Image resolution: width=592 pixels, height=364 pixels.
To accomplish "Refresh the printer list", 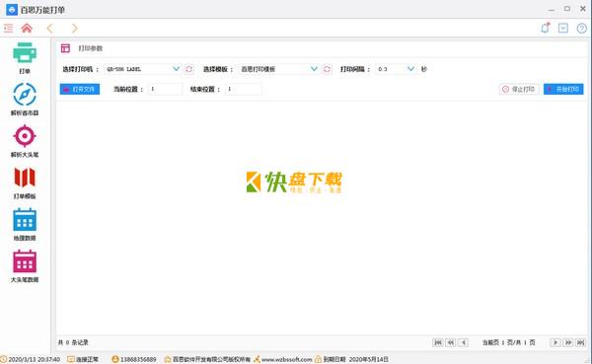I will click(189, 69).
